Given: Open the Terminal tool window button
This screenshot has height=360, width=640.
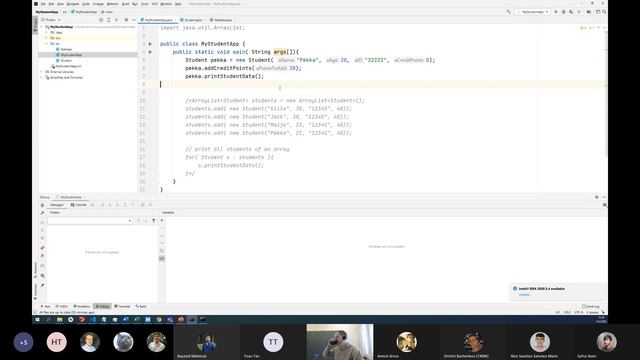Looking at the screenshot, I should point(123,306).
